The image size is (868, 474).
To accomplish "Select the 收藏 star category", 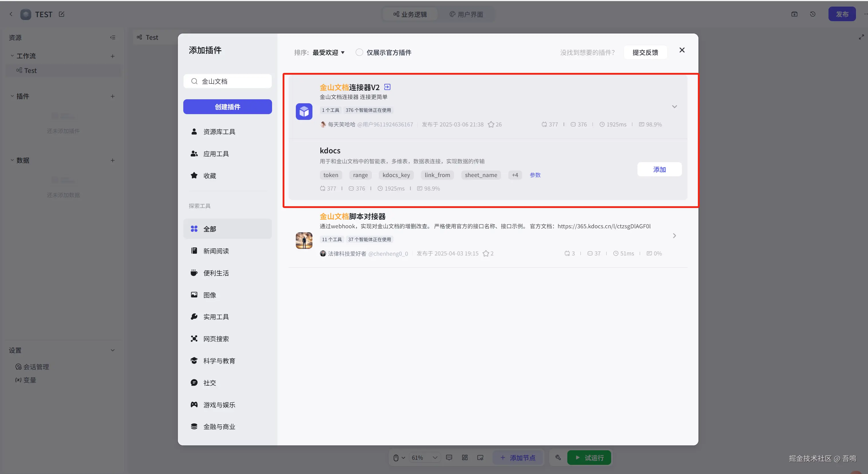I will [209, 176].
